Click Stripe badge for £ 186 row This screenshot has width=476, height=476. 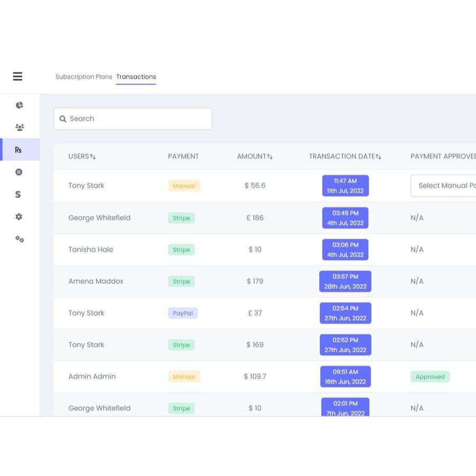(181, 218)
